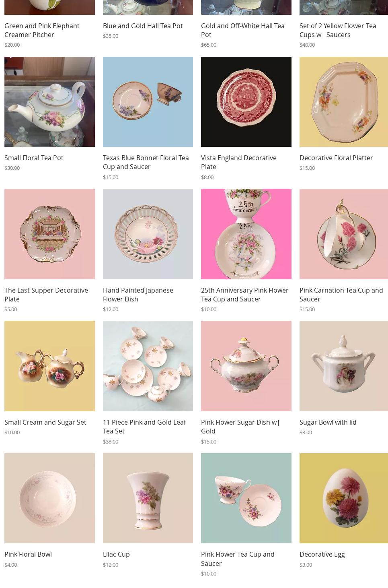Viewport: 388px width, 588px height.
Task: View the Decorative Egg image
Action: coord(344,498)
